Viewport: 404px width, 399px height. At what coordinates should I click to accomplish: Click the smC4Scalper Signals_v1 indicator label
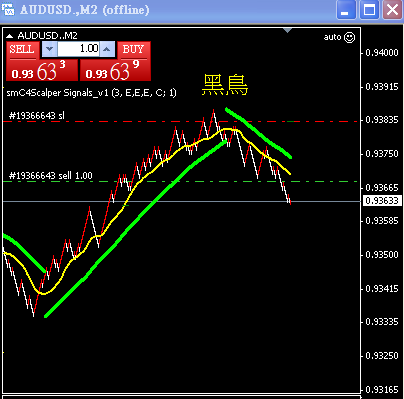[91, 93]
